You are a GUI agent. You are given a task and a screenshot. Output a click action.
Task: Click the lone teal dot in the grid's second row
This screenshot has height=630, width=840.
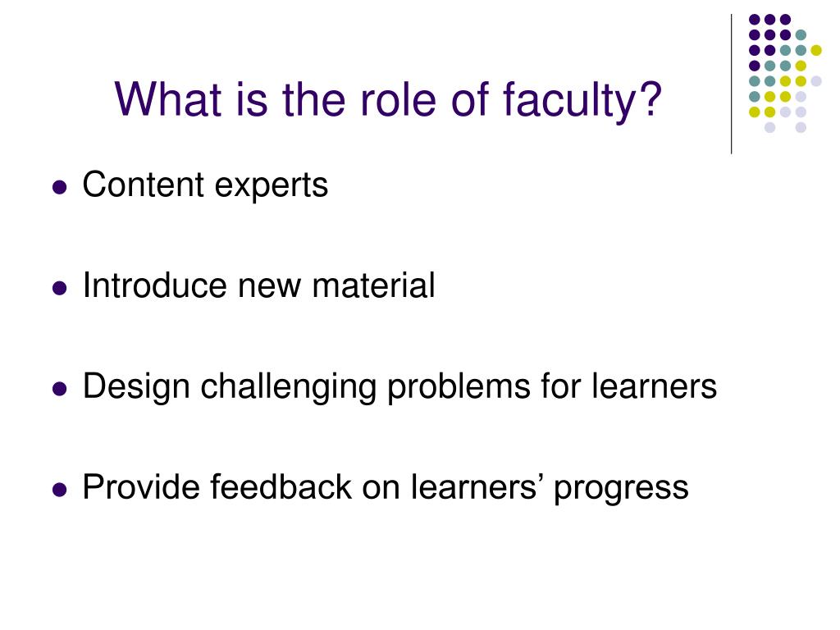tap(801, 35)
